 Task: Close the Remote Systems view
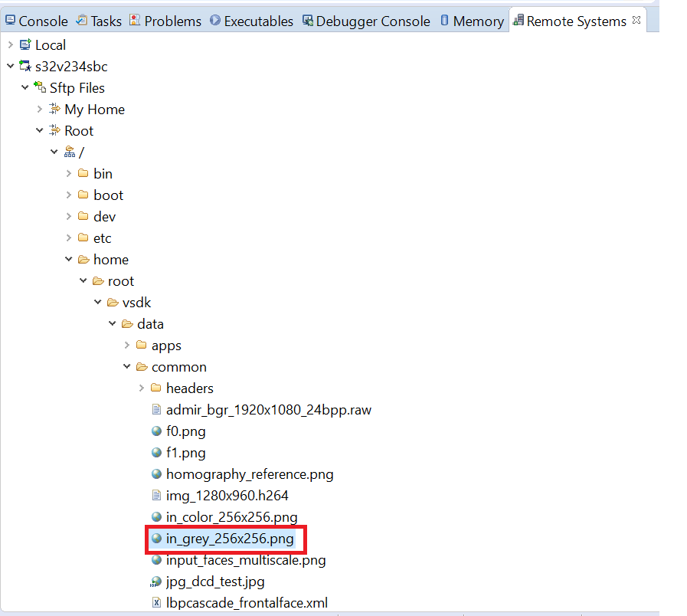pos(636,20)
